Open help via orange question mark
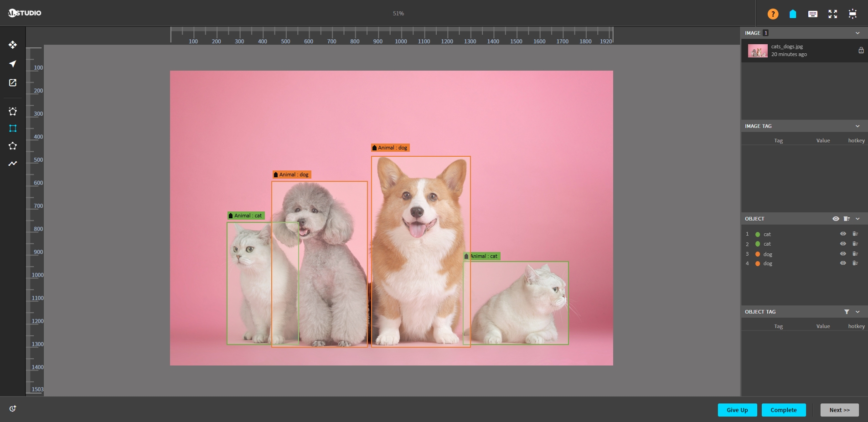Screen dimensions: 868x422 (773, 14)
